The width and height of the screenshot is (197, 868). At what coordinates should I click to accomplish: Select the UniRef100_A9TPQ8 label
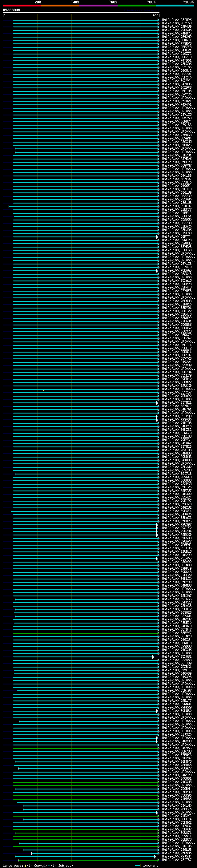click(177, 416)
